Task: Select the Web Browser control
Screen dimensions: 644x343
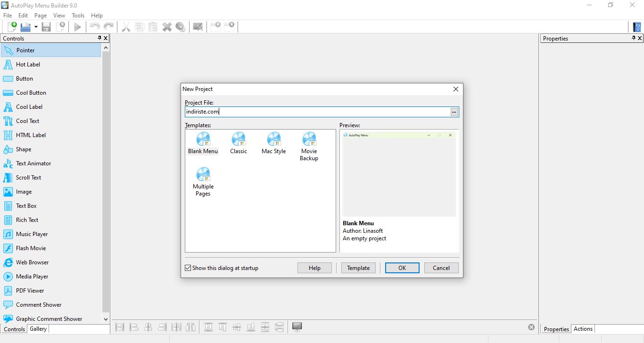Action: [51, 262]
